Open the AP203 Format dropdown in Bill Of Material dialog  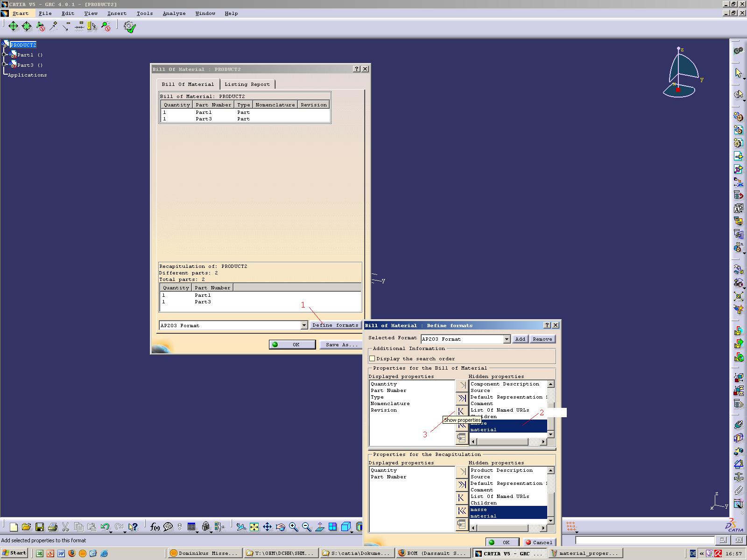[304, 325]
